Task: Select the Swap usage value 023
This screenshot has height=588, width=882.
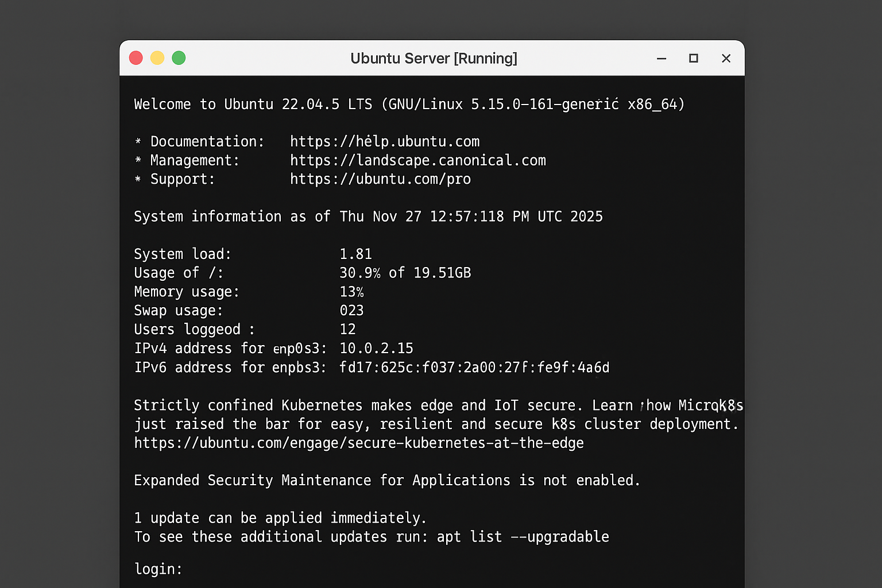Action: click(351, 311)
